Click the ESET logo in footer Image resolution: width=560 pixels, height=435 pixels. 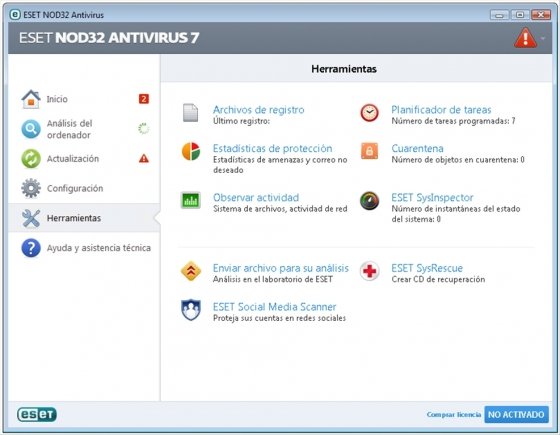37,414
